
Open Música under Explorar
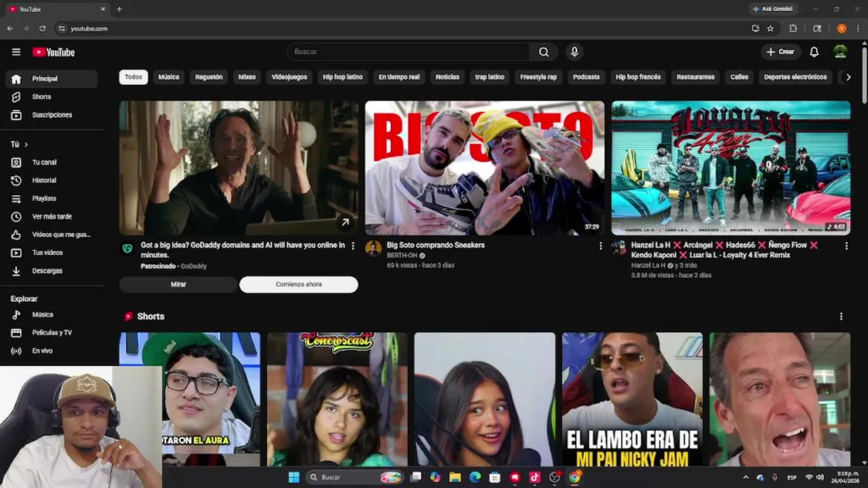[52, 314]
